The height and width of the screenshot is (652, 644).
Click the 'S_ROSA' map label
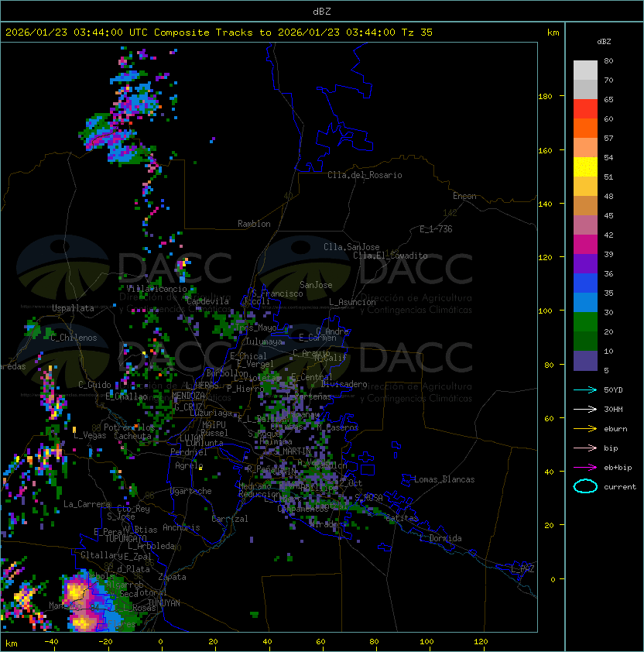point(368,498)
